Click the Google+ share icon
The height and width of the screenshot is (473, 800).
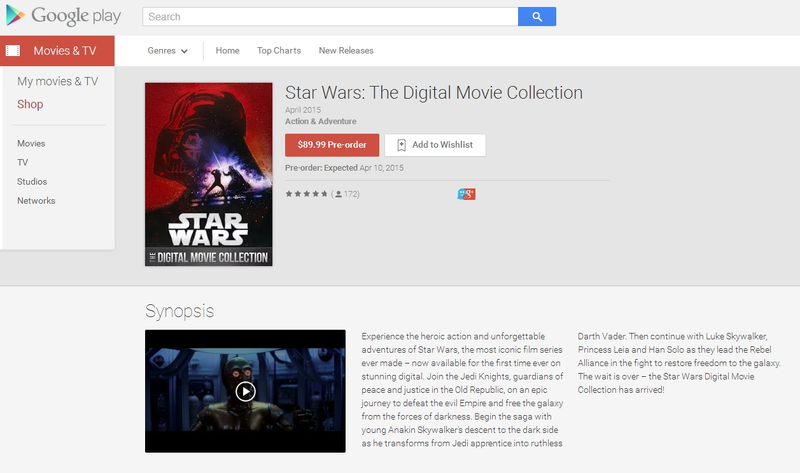point(466,194)
